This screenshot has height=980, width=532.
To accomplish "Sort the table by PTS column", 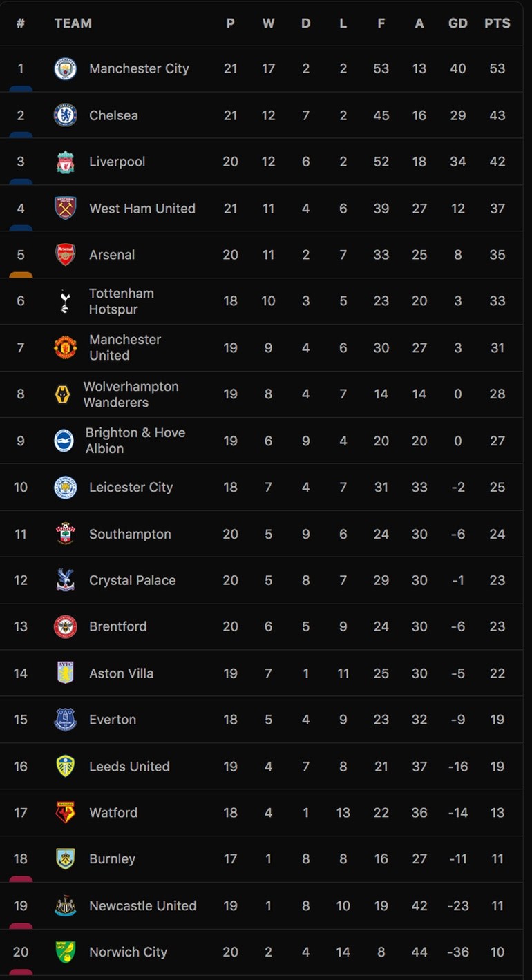I will click(x=497, y=23).
